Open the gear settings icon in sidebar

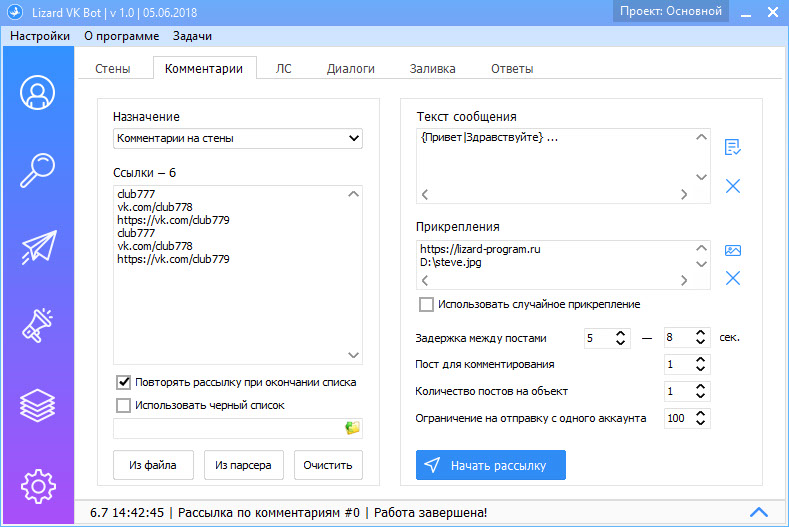[x=37, y=484]
